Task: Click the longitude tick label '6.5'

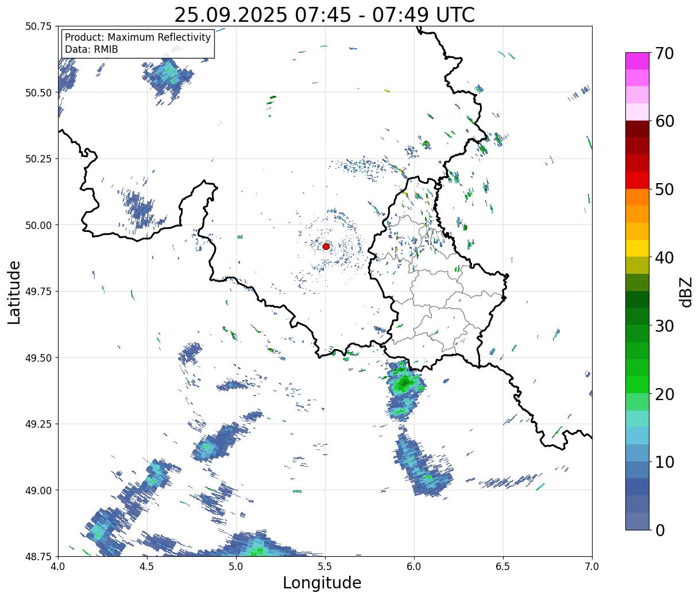Action: click(x=503, y=567)
